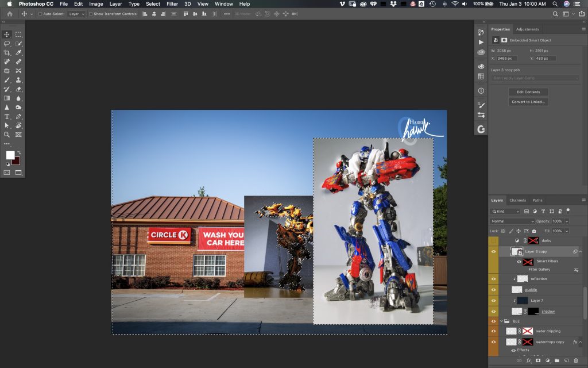Screen dimensions: 588x368
Task: Open the Select menu
Action: (x=153, y=4)
